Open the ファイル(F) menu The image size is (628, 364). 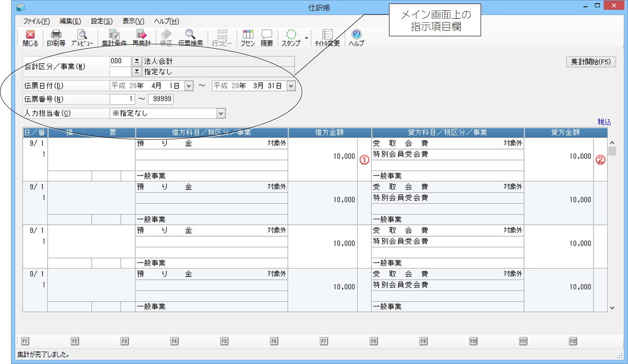tap(36, 21)
